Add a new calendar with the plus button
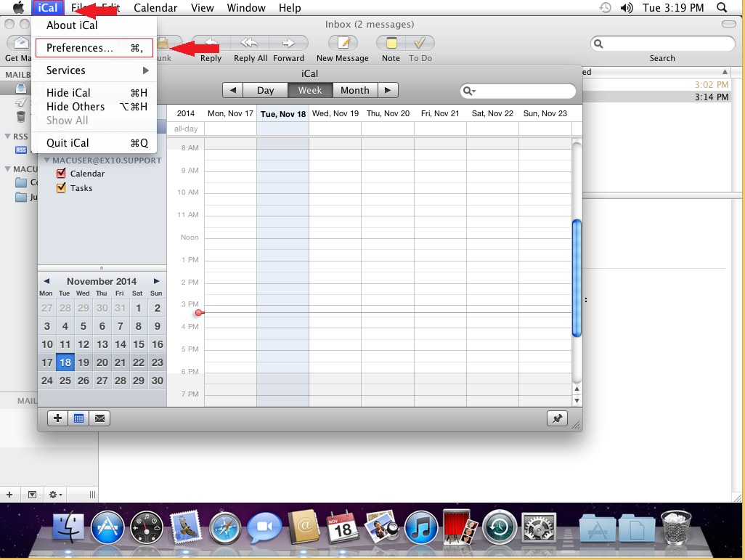 [x=57, y=418]
